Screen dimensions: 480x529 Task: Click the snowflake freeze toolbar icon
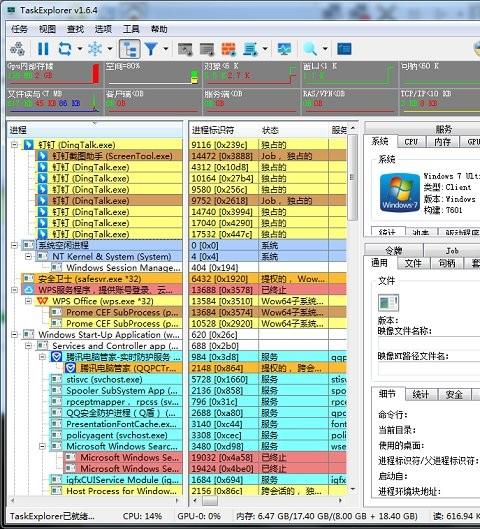tap(95, 49)
